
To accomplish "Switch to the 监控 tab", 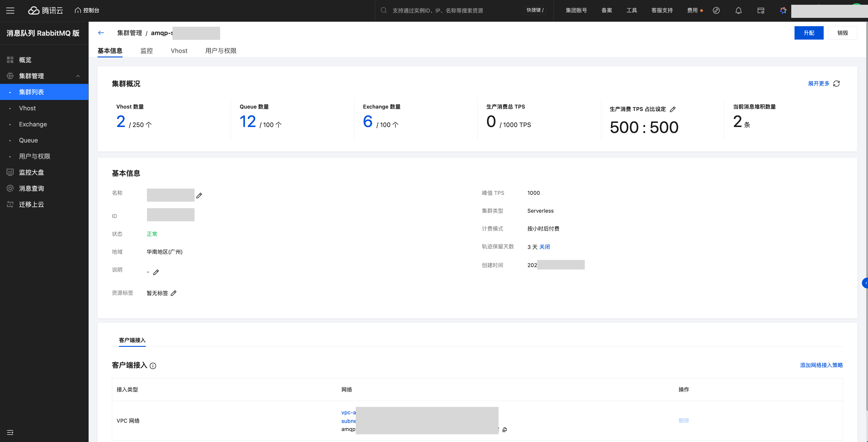I will pyautogui.click(x=147, y=51).
